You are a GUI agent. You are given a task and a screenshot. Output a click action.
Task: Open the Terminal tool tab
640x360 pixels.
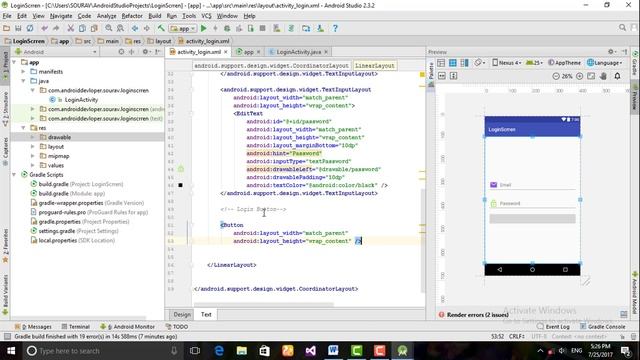76,327
